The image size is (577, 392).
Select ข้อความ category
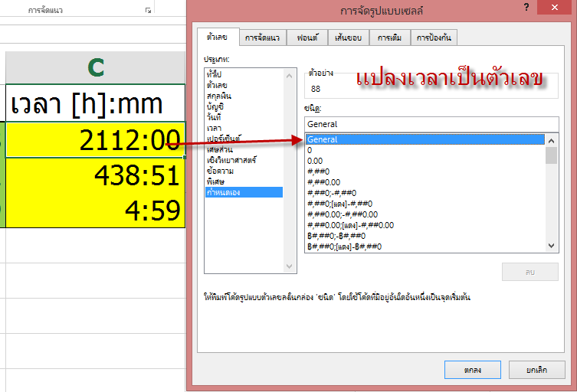[x=244, y=171]
